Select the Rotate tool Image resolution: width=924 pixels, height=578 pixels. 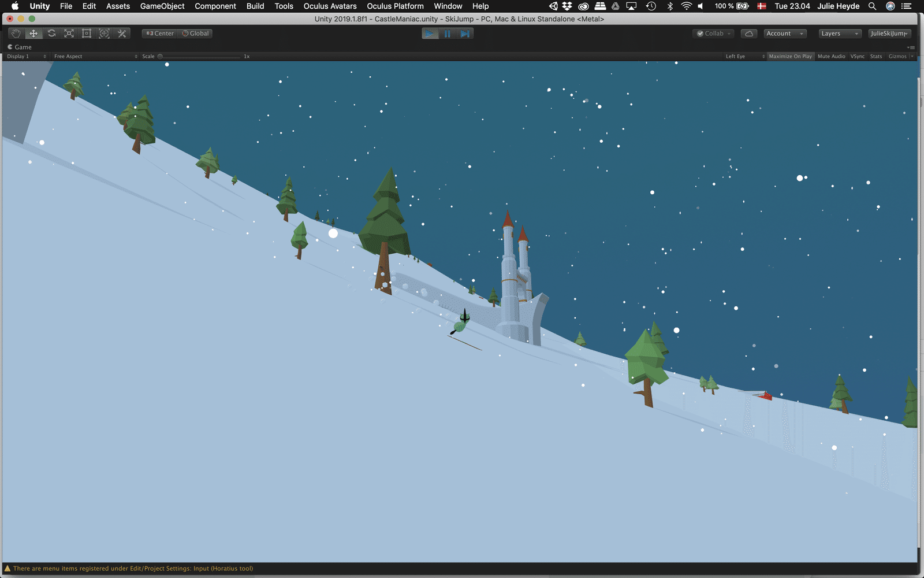click(51, 34)
